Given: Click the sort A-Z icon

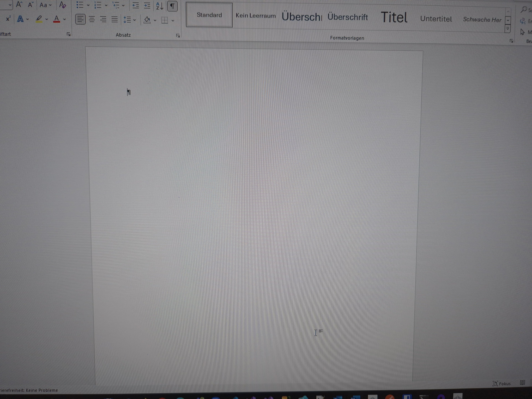Looking at the screenshot, I should [159, 6].
